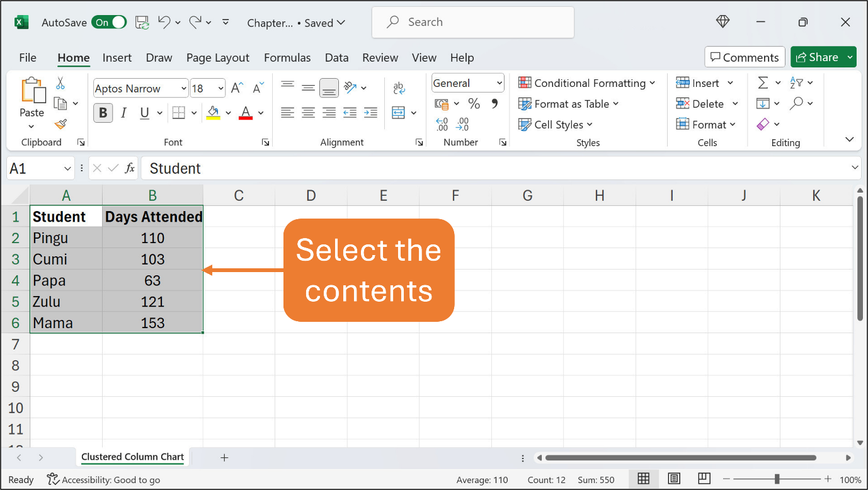
Task: Click the Clear eraser icon
Action: pyautogui.click(x=763, y=124)
